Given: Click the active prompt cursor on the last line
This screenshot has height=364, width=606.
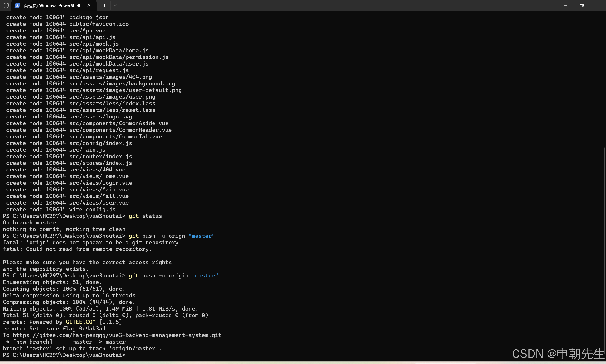Looking at the screenshot, I should pyautogui.click(x=129, y=355).
